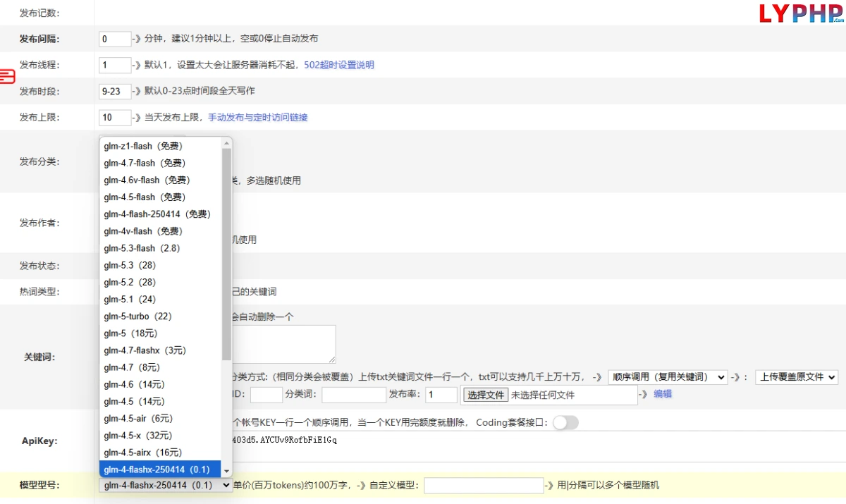846x504 pixels.
Task: Focus the 发布上限 daily limit field
Action: click(116, 117)
